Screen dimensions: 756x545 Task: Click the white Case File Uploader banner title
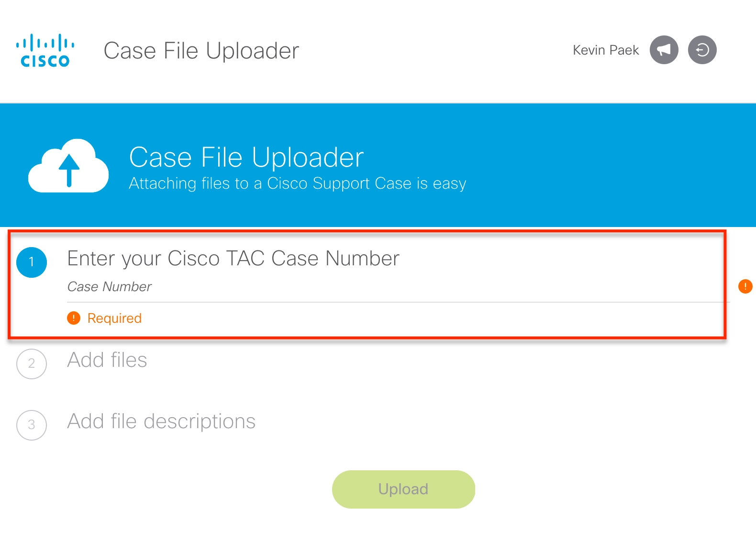246,157
